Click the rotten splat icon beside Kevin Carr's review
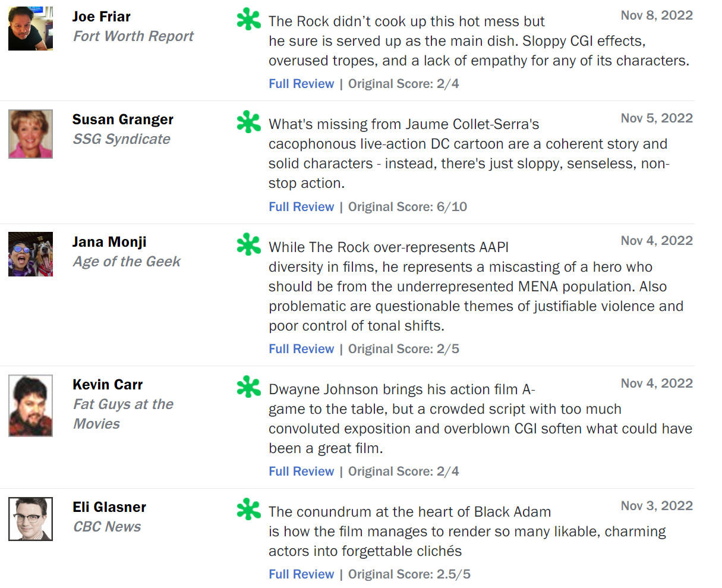This screenshot has height=588, width=722. click(x=248, y=388)
